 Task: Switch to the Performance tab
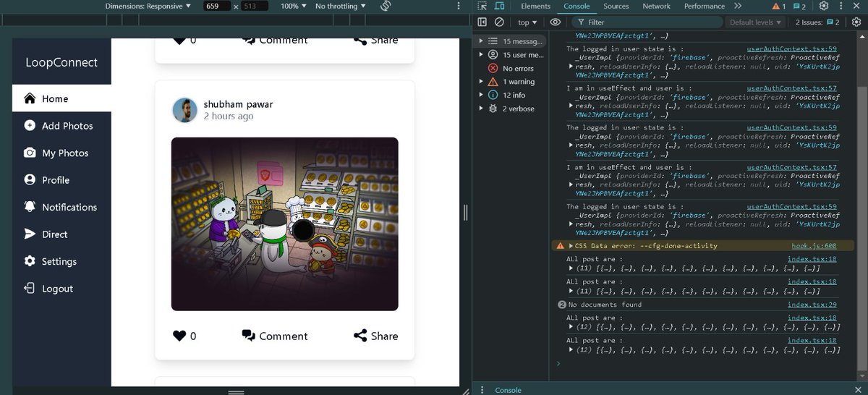click(x=705, y=6)
